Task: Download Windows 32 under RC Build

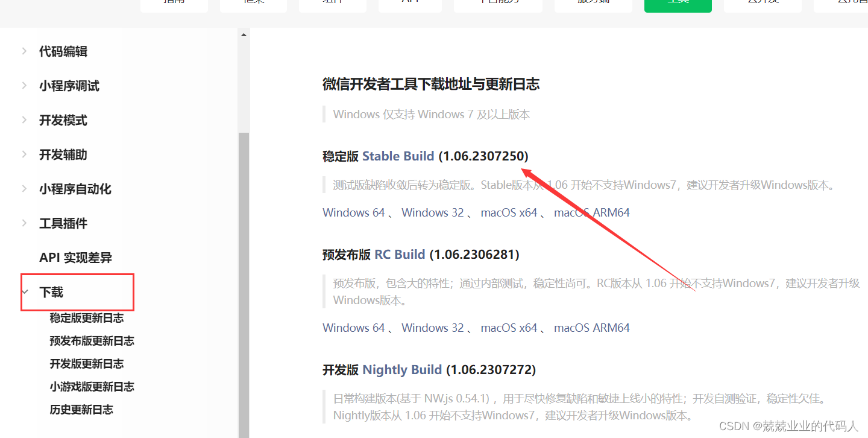Action: (433, 328)
